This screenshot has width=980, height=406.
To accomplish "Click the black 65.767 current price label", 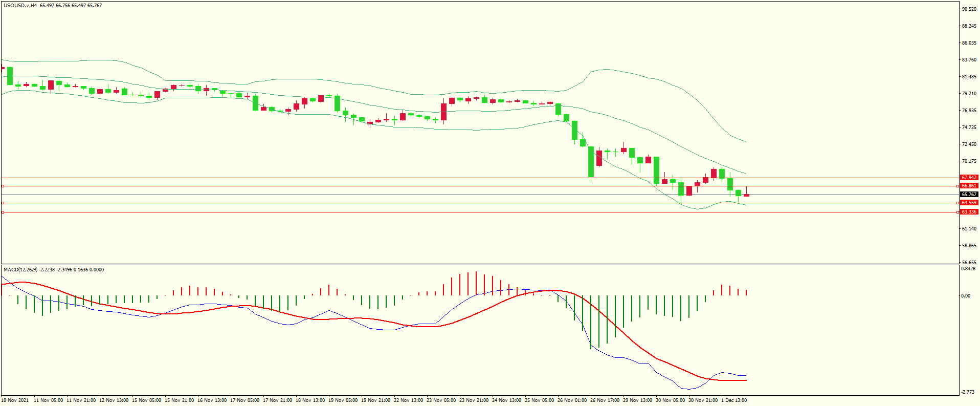I will click(969, 195).
